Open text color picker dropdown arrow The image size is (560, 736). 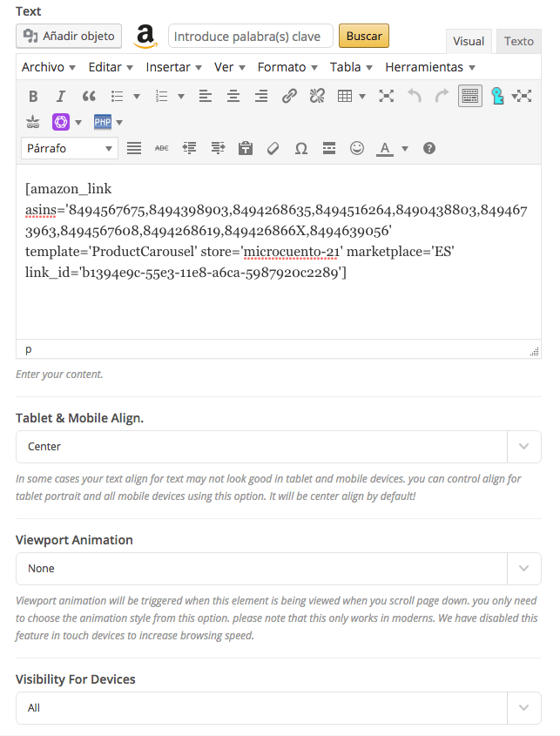tap(405, 148)
